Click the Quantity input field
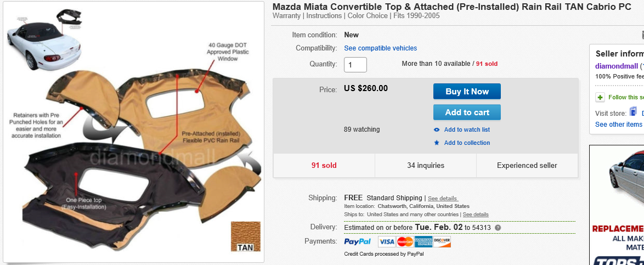 point(355,65)
